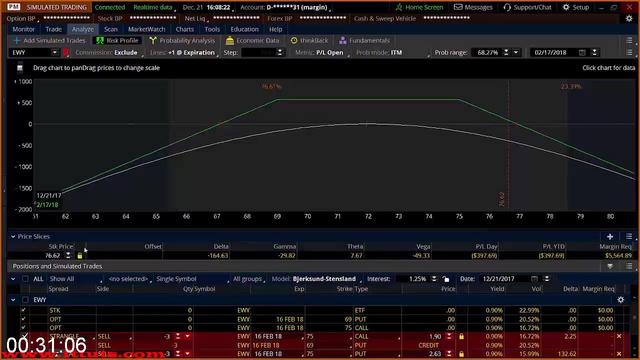This screenshot has width=640, height=360.
Task: Open Prob range 68.27% dropdown arrow
Action: [x=516, y=53]
